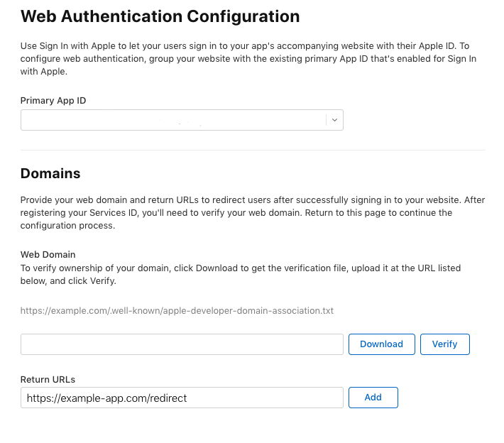Click the separator beside the dropdown chevron
504x443 pixels.
[327, 120]
